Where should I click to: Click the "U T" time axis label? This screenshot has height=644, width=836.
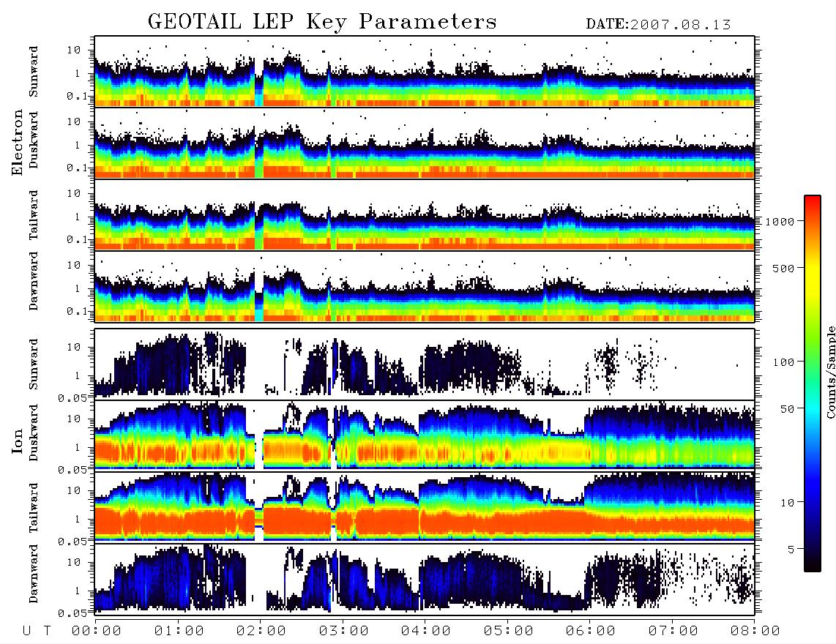pyautogui.click(x=37, y=632)
